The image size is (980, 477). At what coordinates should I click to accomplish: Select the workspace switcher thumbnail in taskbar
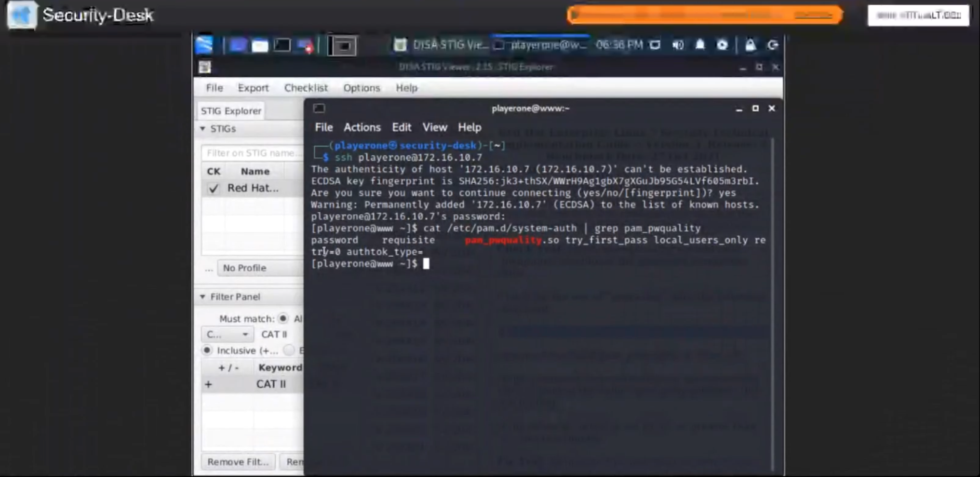342,46
